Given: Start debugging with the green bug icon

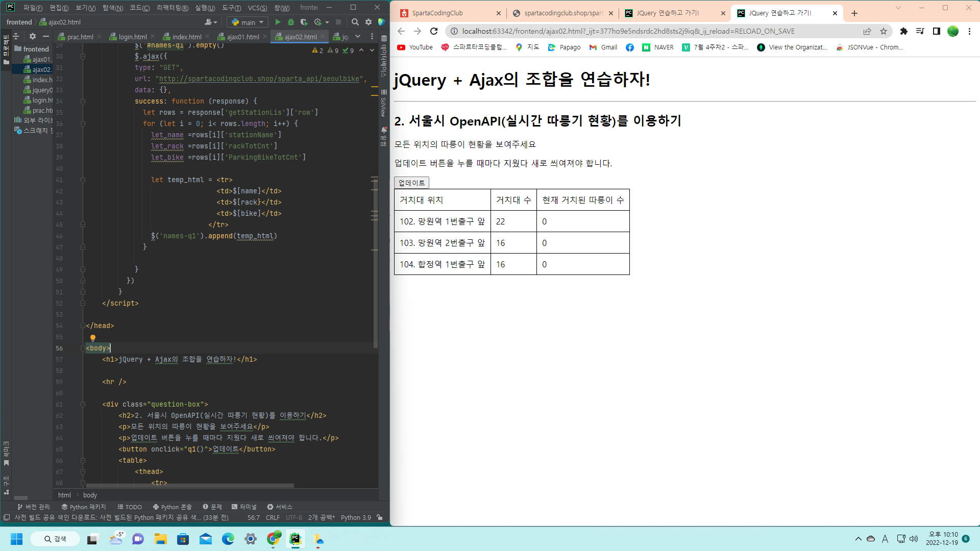Looking at the screenshot, I should 291,22.
